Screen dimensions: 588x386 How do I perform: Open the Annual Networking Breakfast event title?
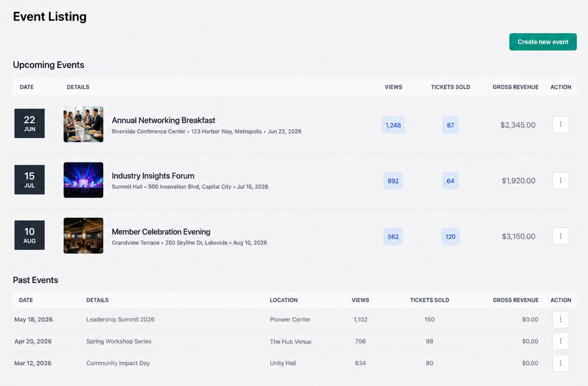tap(164, 121)
